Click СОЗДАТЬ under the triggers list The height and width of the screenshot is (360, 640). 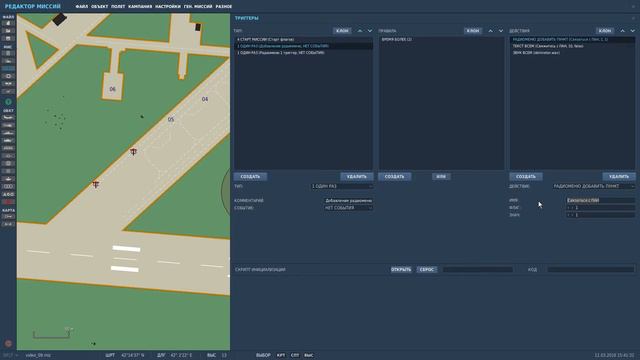[x=250, y=177]
